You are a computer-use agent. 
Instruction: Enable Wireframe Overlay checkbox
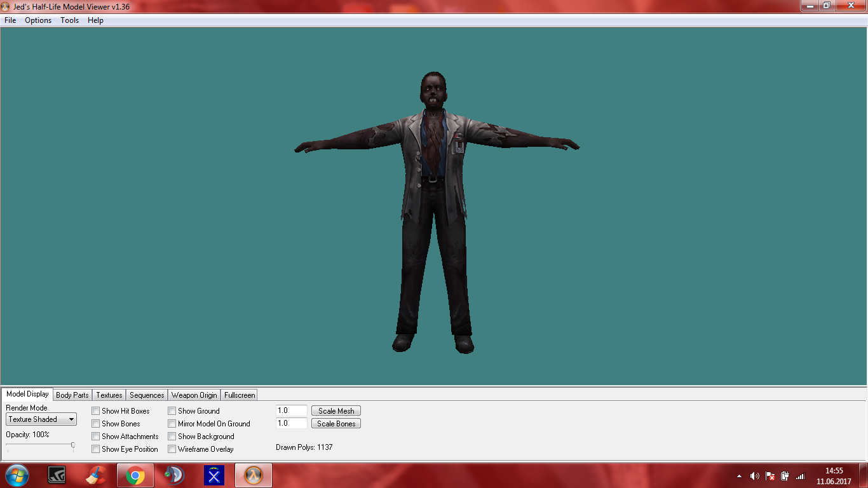[172, 449]
